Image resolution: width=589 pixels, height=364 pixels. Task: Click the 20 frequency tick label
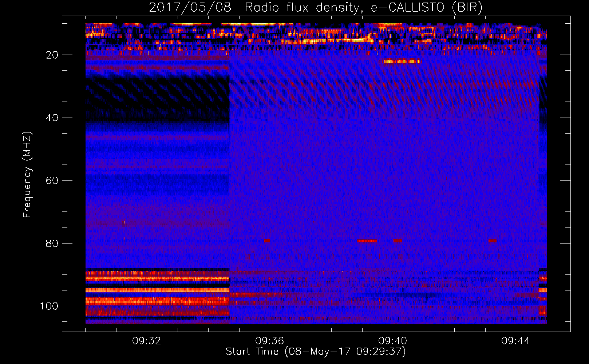pyautogui.click(x=52, y=55)
